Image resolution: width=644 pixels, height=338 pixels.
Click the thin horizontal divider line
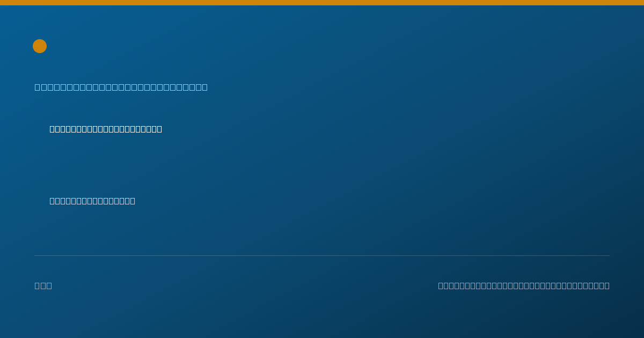click(322, 255)
